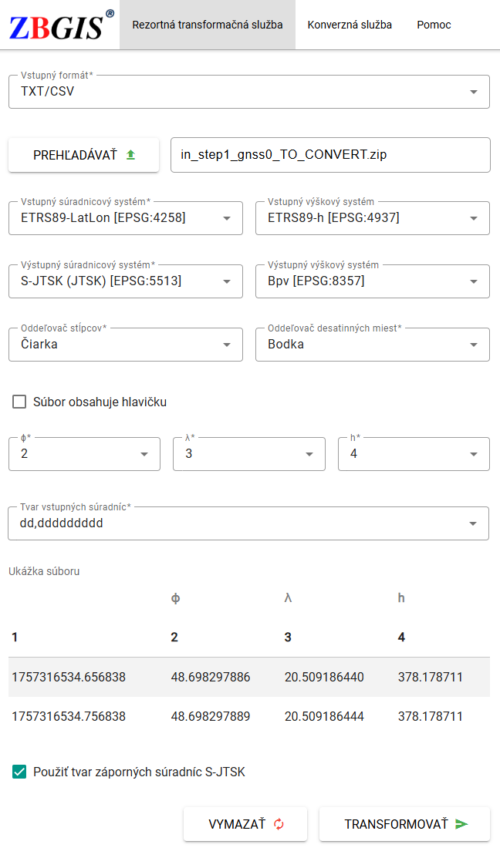Click the upload icon in PREHĽADÁVAŤ button
Screen dimensions: 500x868
pos(130,154)
